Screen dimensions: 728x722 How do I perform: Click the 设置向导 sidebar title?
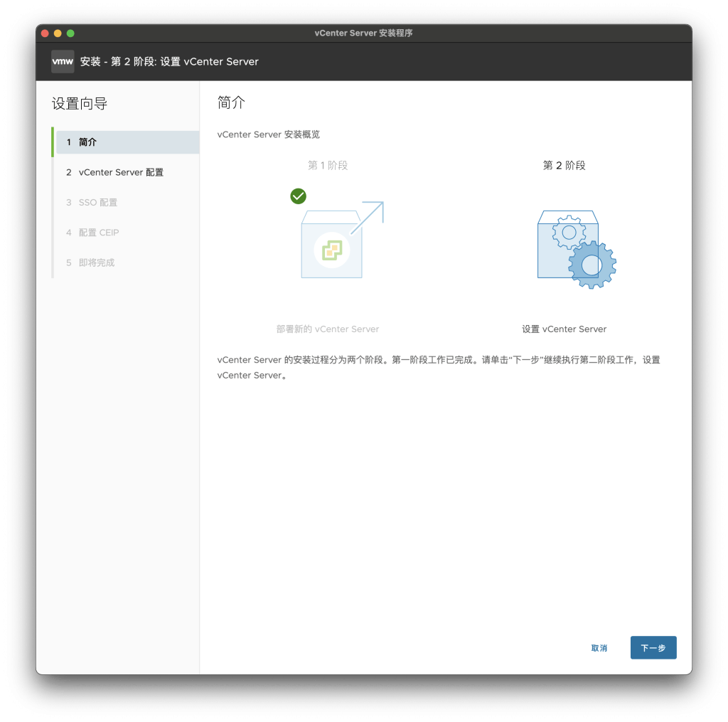[80, 103]
